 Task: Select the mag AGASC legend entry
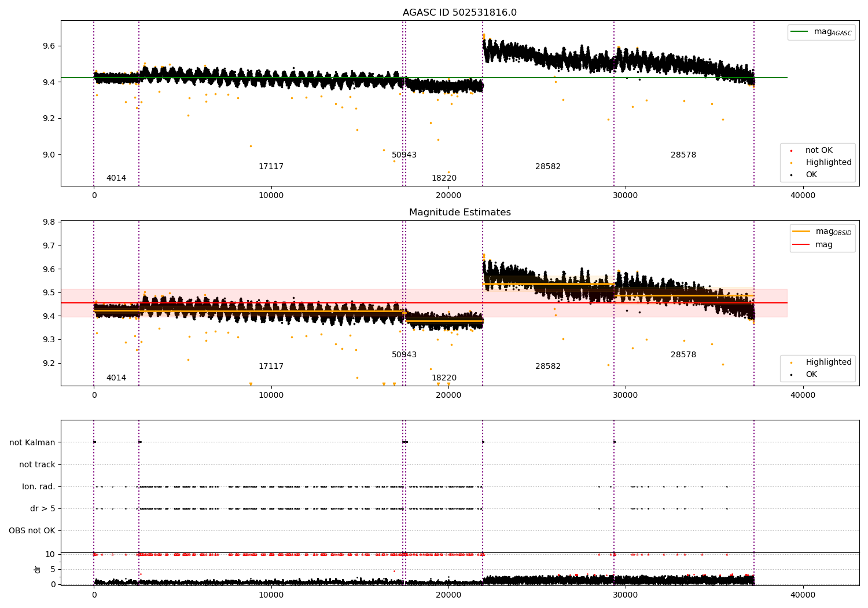[x=821, y=32]
